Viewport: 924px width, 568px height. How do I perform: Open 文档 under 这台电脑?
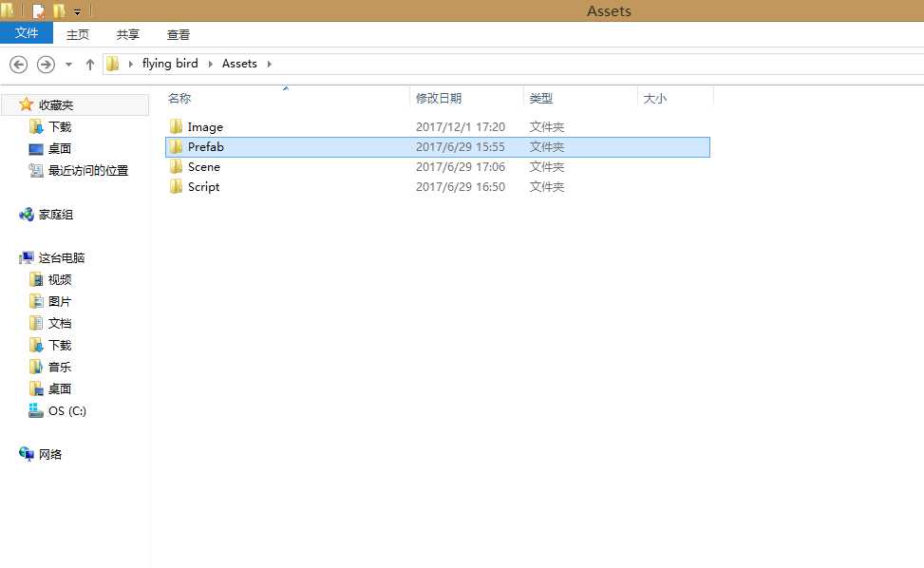coord(60,323)
